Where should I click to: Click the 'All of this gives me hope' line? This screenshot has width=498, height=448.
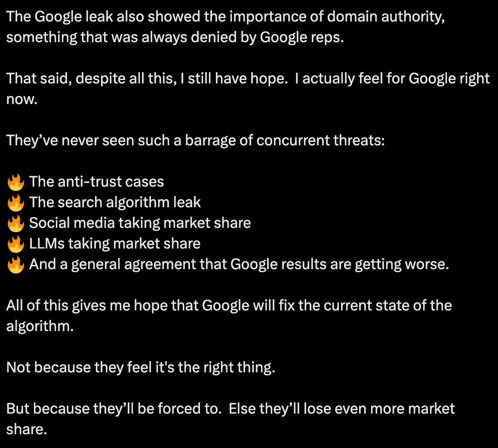[229, 306]
